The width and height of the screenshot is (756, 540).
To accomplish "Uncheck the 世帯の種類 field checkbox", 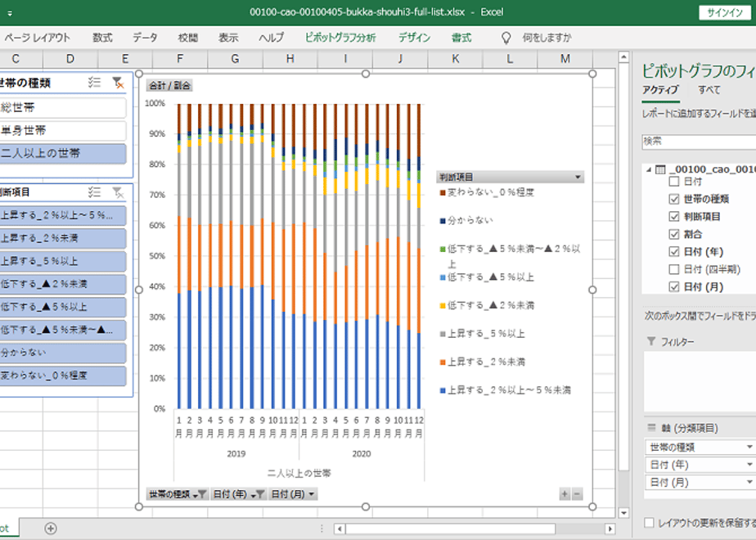I will (x=674, y=199).
